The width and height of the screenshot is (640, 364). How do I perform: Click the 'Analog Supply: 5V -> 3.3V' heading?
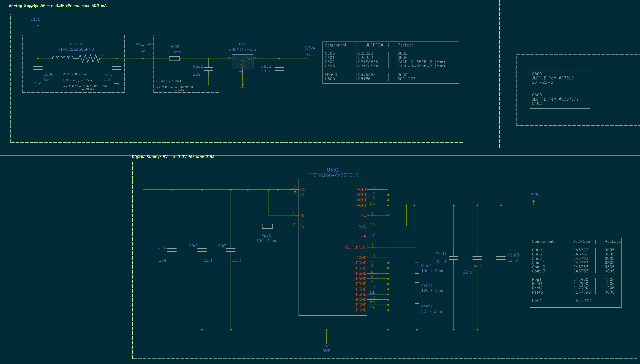click(x=58, y=5)
